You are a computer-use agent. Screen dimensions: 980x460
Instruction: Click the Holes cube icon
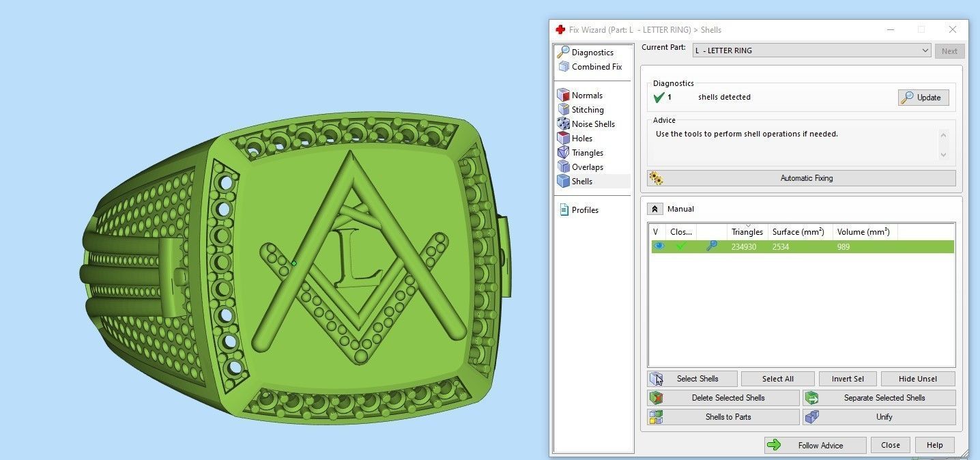pos(563,139)
